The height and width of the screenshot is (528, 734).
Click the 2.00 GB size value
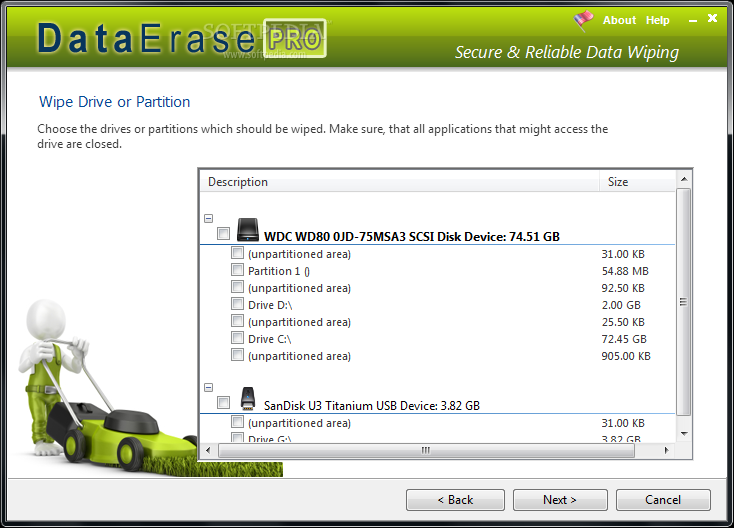[621, 305]
